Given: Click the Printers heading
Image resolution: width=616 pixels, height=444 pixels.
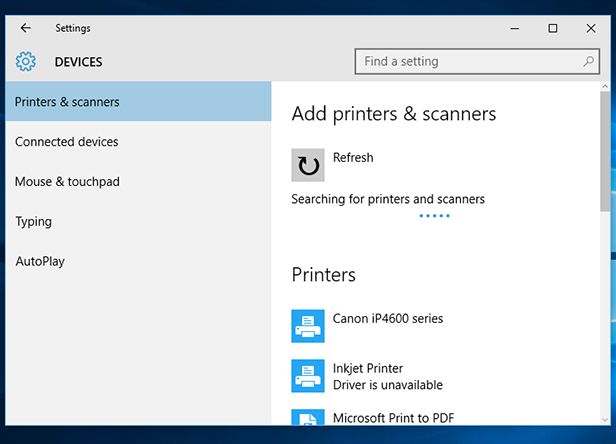Looking at the screenshot, I should pos(323,275).
